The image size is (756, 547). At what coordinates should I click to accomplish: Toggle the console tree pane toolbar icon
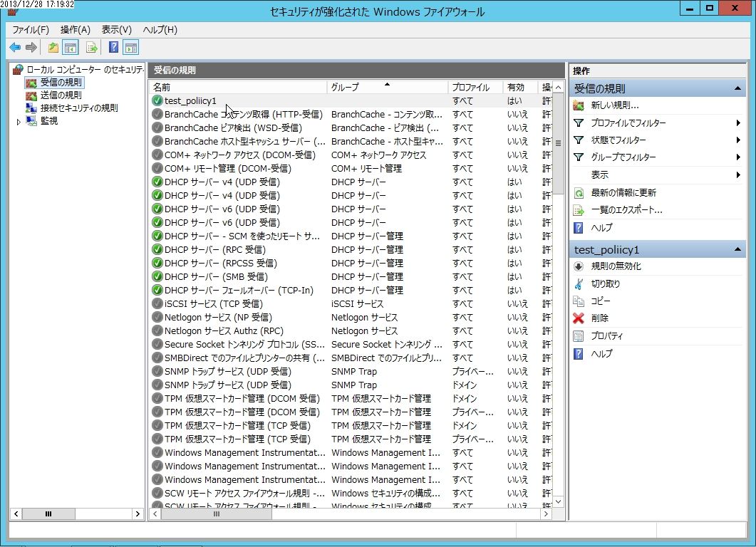click(71, 47)
